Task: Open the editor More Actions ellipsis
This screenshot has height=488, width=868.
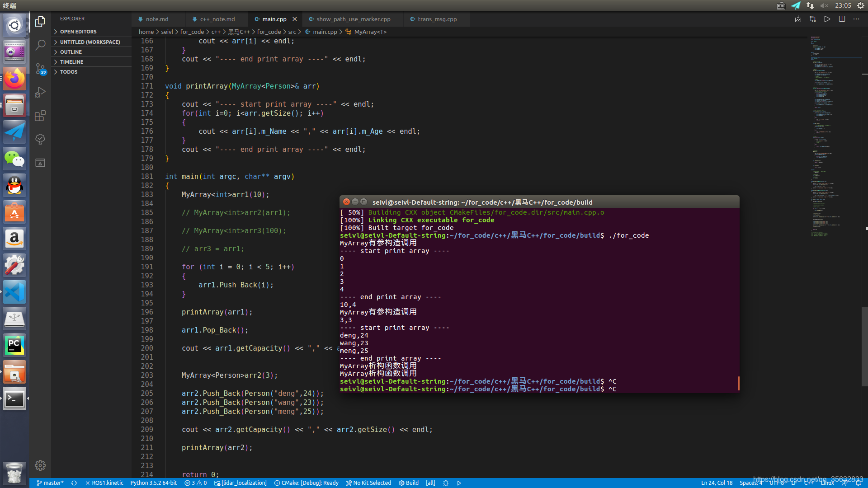Action: click(856, 19)
